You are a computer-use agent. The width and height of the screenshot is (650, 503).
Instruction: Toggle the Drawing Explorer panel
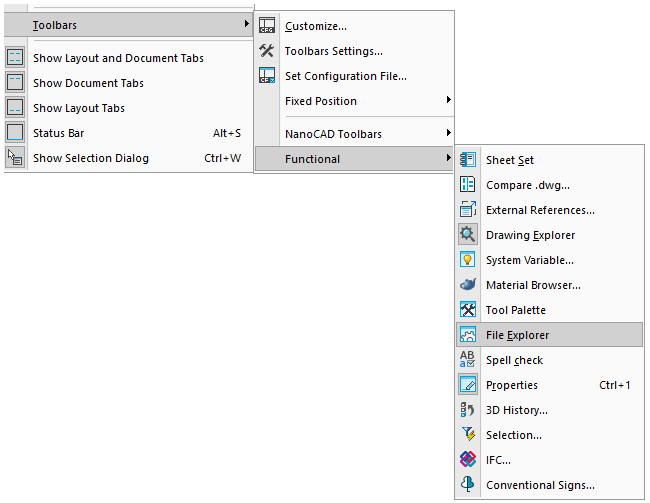point(530,235)
